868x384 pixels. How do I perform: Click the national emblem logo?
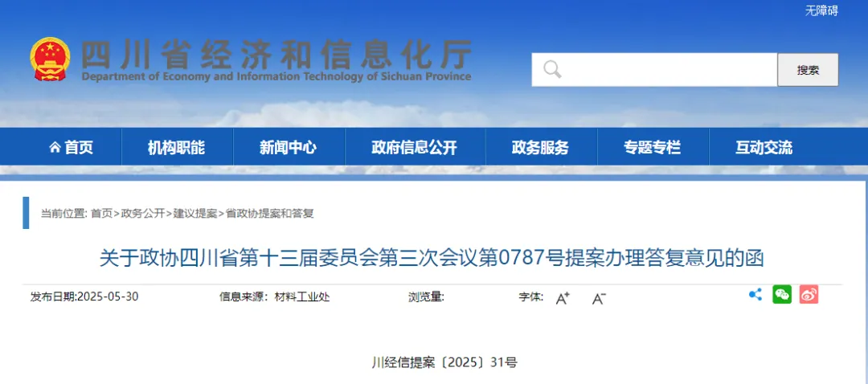[51, 59]
